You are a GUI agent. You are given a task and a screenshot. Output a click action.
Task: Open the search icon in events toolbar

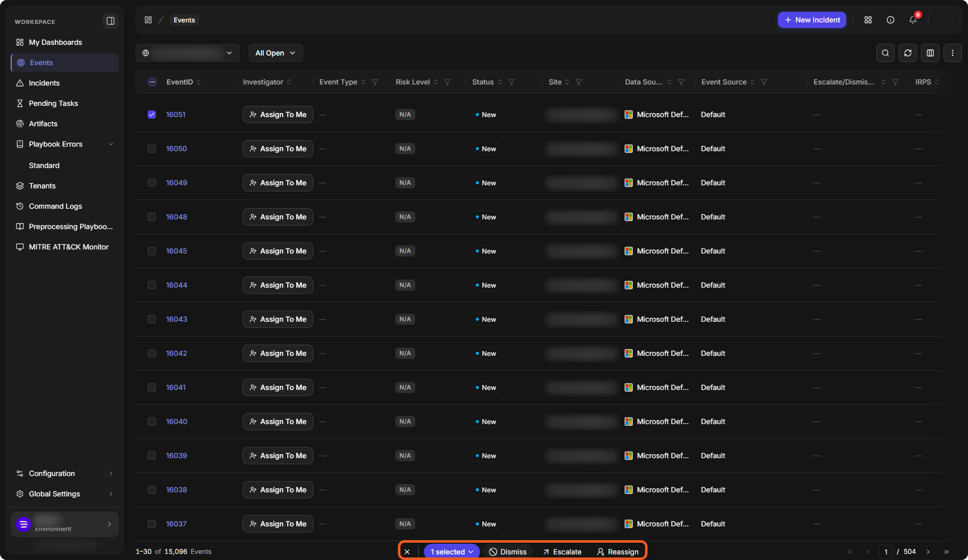885,53
